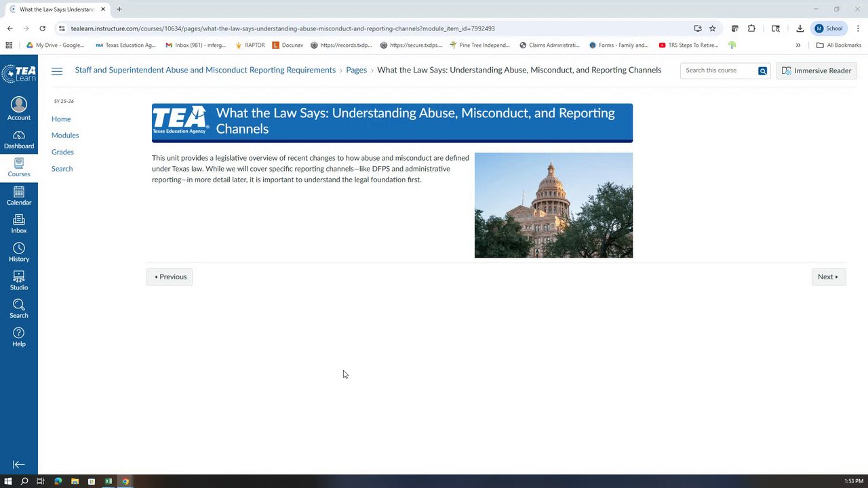Open the Docunav bookmark
868x488 pixels.
point(288,45)
